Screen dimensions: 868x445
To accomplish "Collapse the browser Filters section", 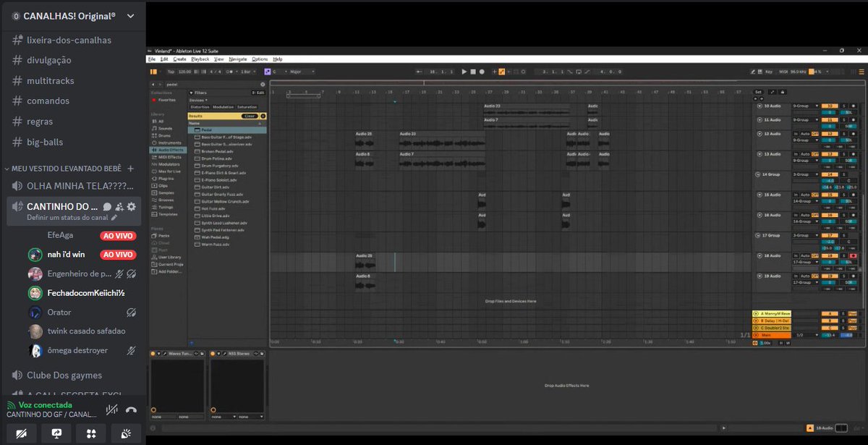I will pos(191,93).
